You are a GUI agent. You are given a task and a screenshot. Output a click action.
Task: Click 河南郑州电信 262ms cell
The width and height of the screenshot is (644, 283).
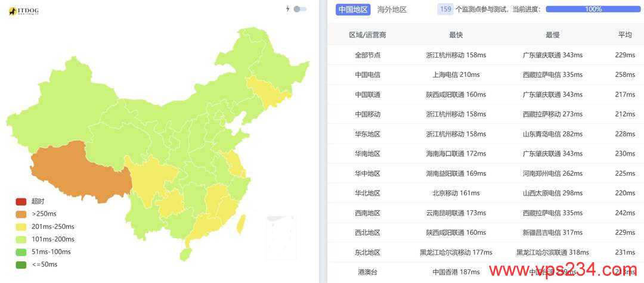[552, 173]
